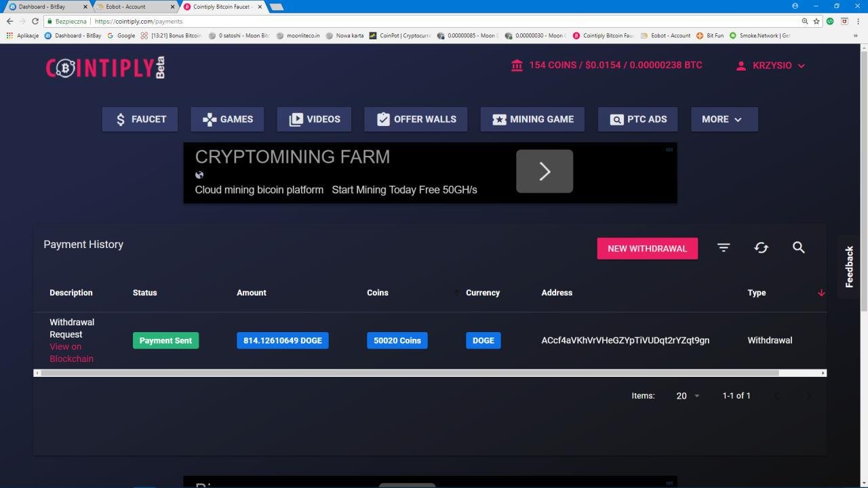Screen dimensions: 868x488
Task: Open the KRZYSIO user dropdown
Action: pyautogui.click(x=771, y=66)
